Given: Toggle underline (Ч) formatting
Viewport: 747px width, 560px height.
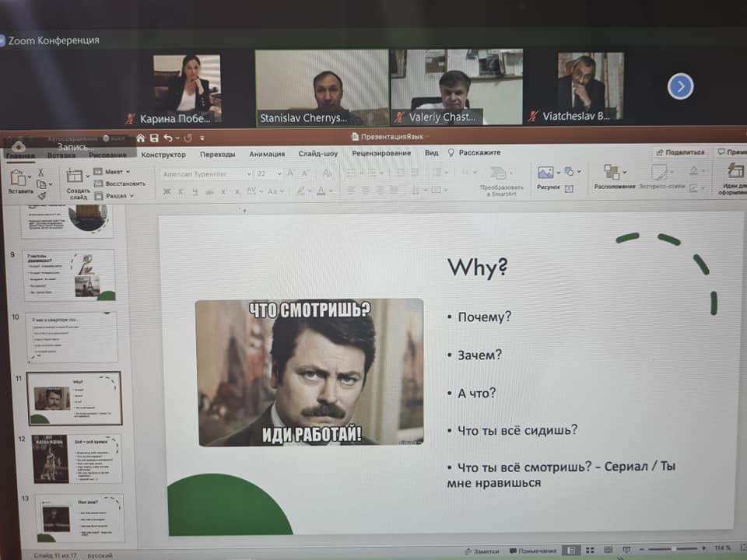Looking at the screenshot, I should tap(195, 192).
